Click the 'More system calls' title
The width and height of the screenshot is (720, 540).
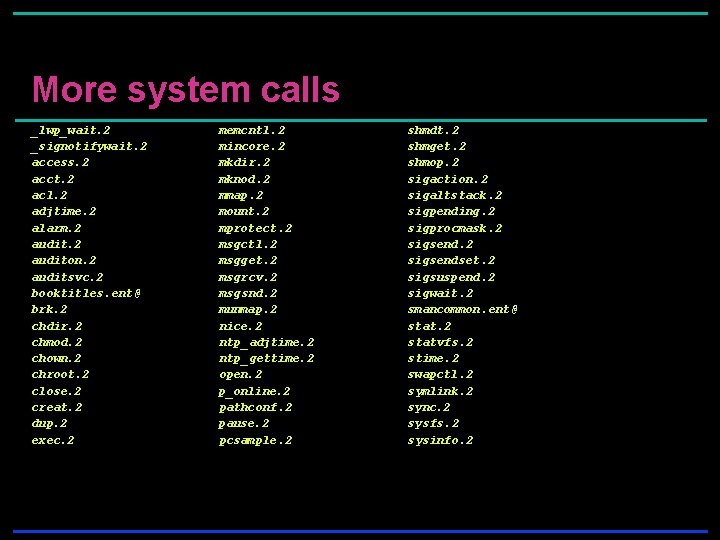point(186,90)
